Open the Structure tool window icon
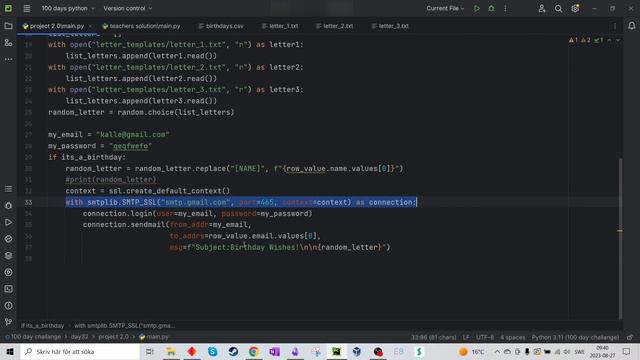Screen dimensions: 640x360 pos(8,42)
